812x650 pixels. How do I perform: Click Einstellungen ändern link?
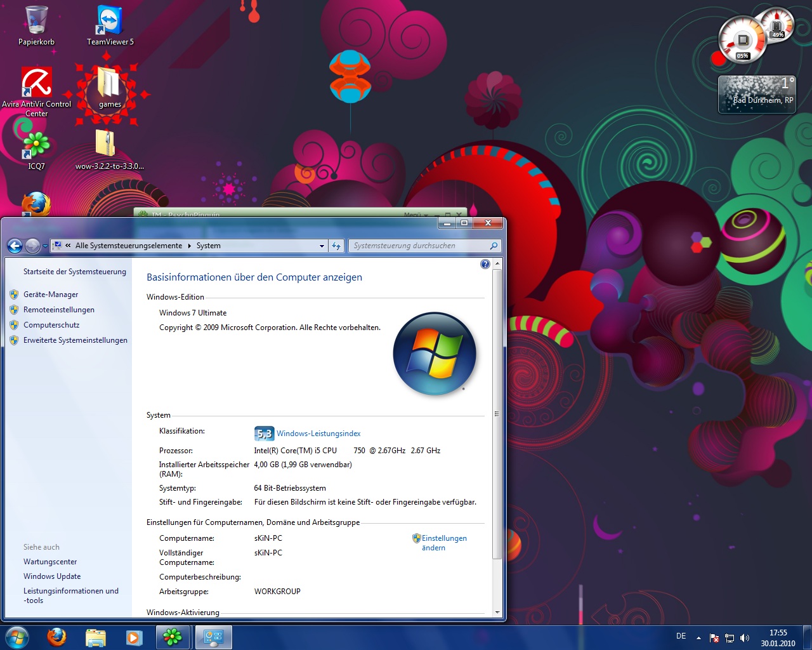click(x=444, y=543)
